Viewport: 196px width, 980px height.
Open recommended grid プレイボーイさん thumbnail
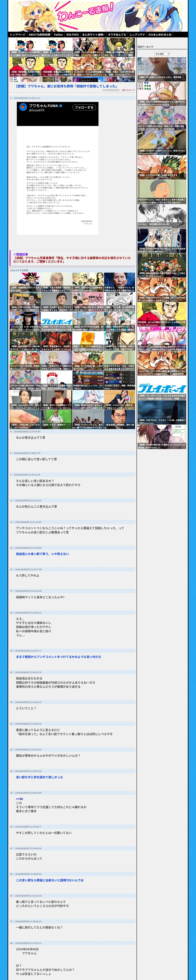click(x=57, y=321)
